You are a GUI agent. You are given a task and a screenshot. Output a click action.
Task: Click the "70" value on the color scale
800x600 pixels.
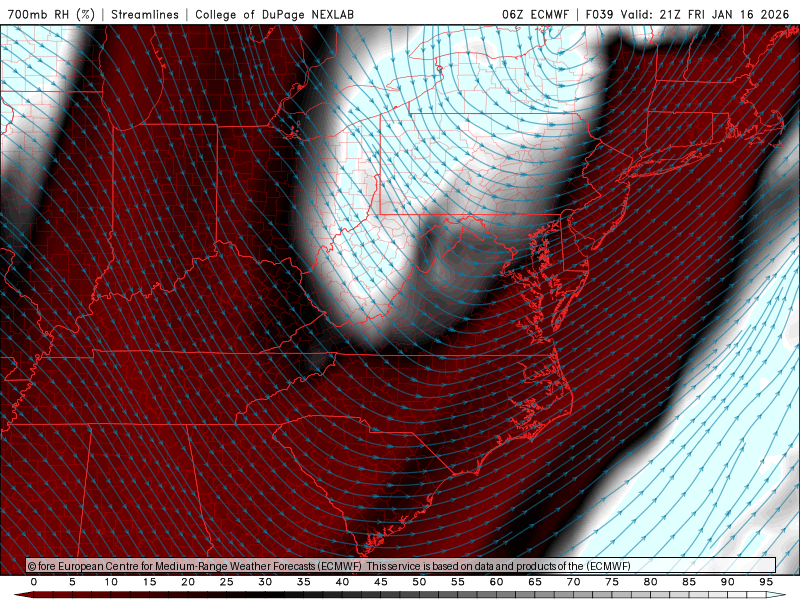point(573,582)
